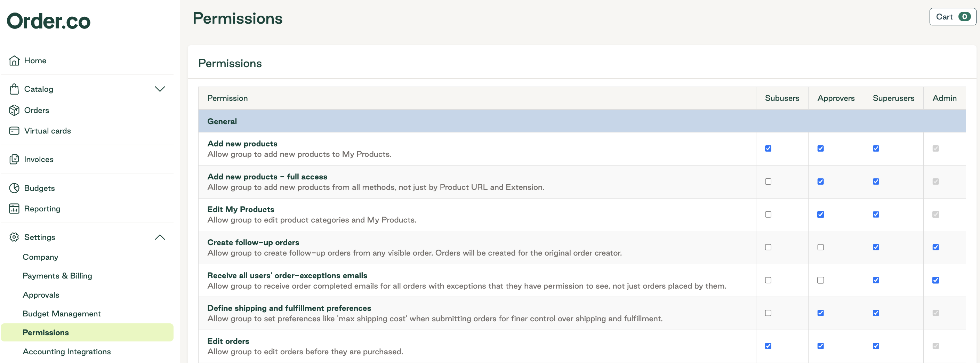Click the Superusers column header

click(x=893, y=98)
